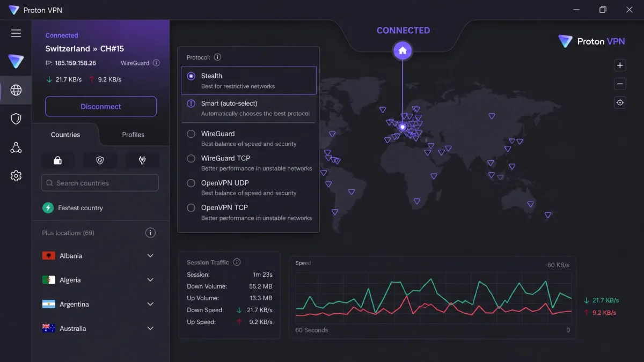
Task: Select the Tor onion filter icon
Action: [142, 160]
